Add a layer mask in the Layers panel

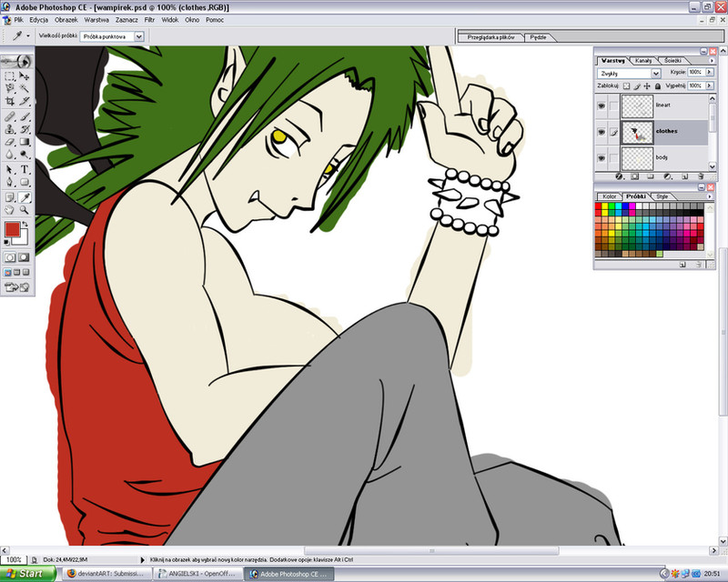[634, 176]
